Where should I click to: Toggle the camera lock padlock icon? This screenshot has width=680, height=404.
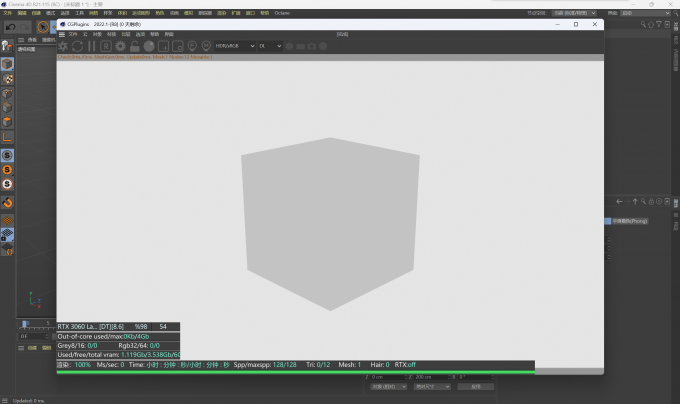click(134, 46)
